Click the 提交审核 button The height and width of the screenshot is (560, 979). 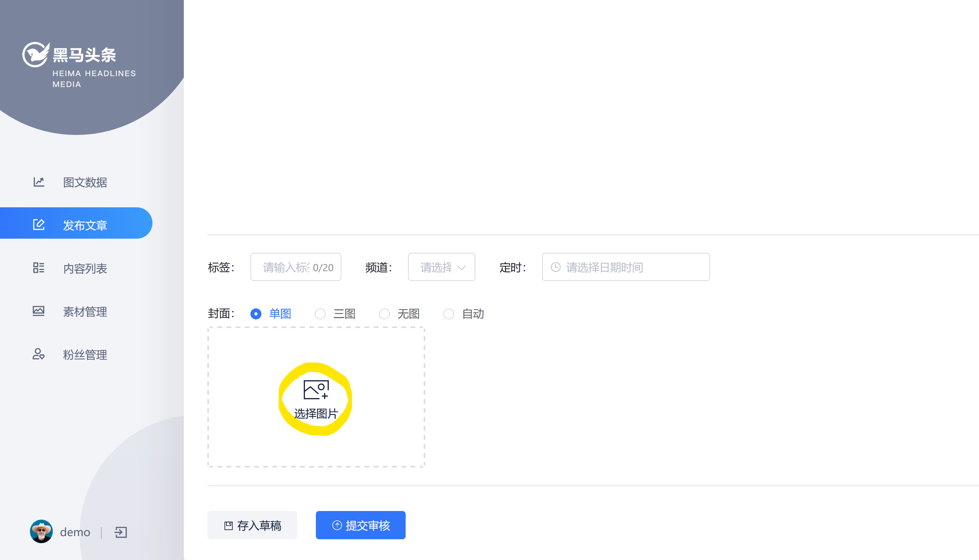(361, 525)
